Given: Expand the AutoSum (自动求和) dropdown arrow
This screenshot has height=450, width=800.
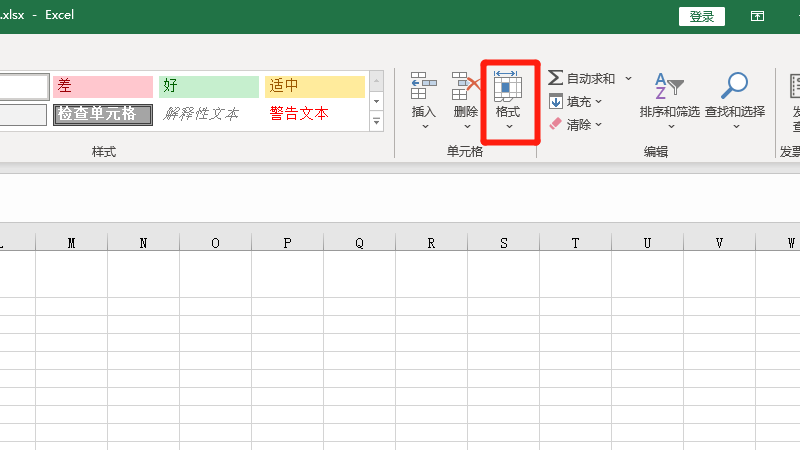Looking at the screenshot, I should (628, 78).
